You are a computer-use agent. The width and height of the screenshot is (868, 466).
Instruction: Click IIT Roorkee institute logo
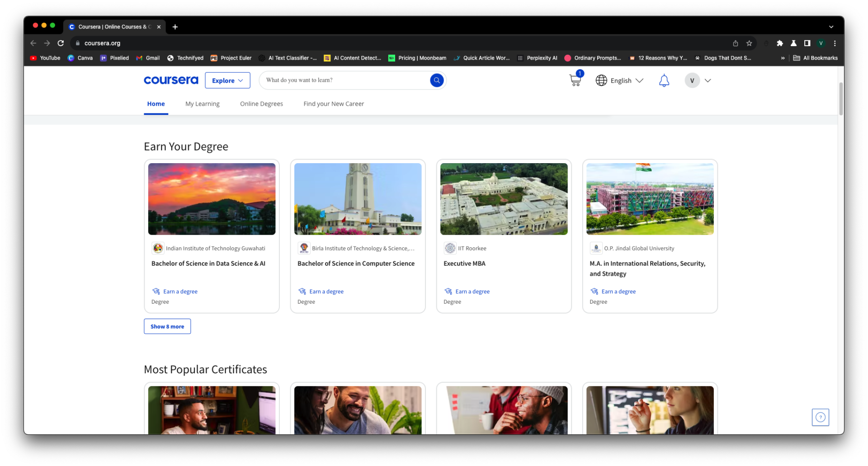[x=450, y=248]
